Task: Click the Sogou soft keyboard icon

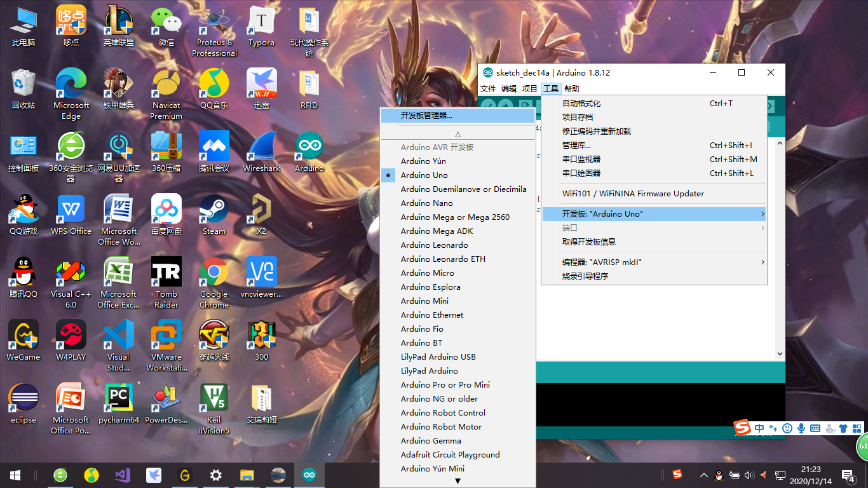Action: pyautogui.click(x=815, y=428)
